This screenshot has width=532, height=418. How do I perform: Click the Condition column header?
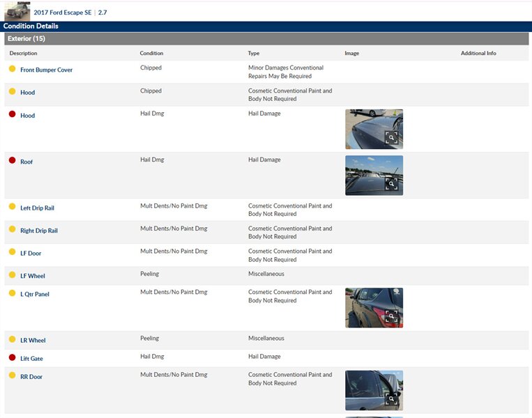pos(151,53)
